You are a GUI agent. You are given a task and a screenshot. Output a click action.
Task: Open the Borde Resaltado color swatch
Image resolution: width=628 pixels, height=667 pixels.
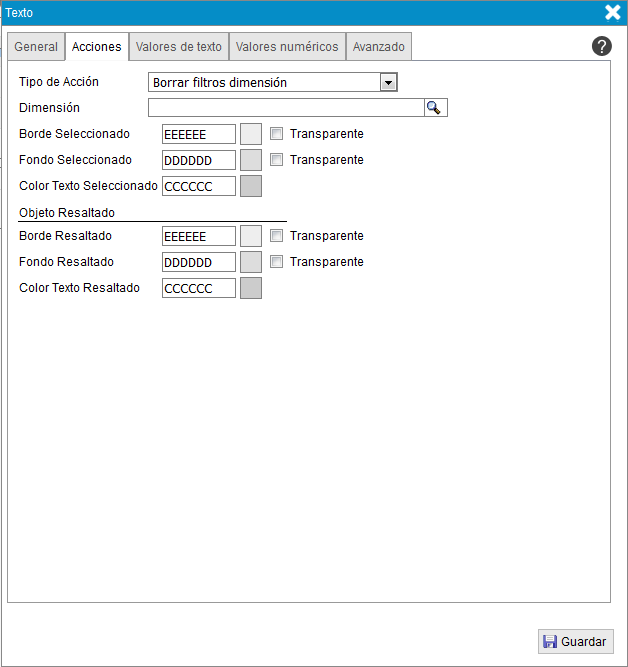251,236
